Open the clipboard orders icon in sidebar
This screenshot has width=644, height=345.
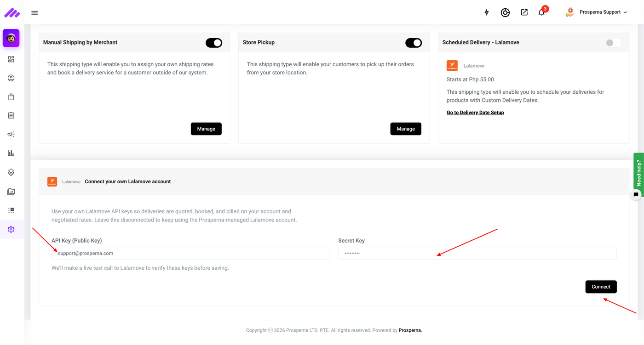click(11, 115)
